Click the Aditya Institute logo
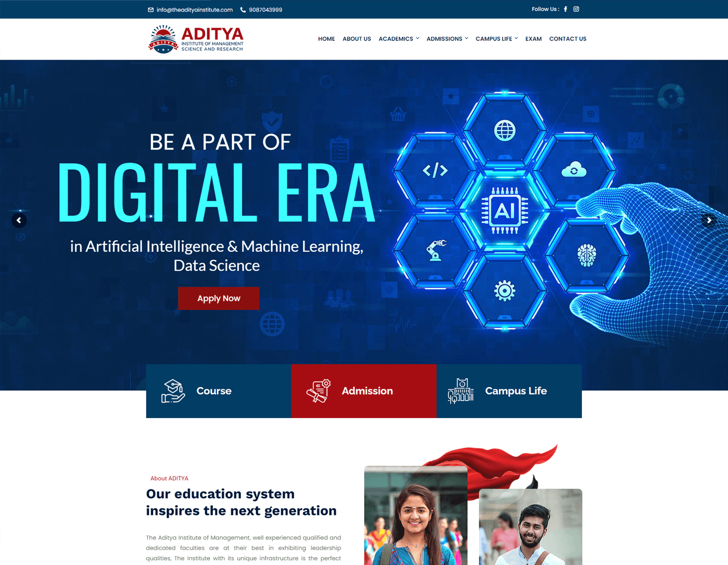728x565 pixels. (196, 39)
